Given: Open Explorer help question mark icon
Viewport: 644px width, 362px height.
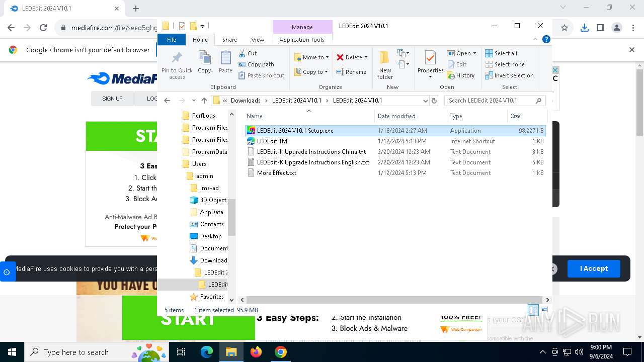Looking at the screenshot, I should (x=546, y=39).
